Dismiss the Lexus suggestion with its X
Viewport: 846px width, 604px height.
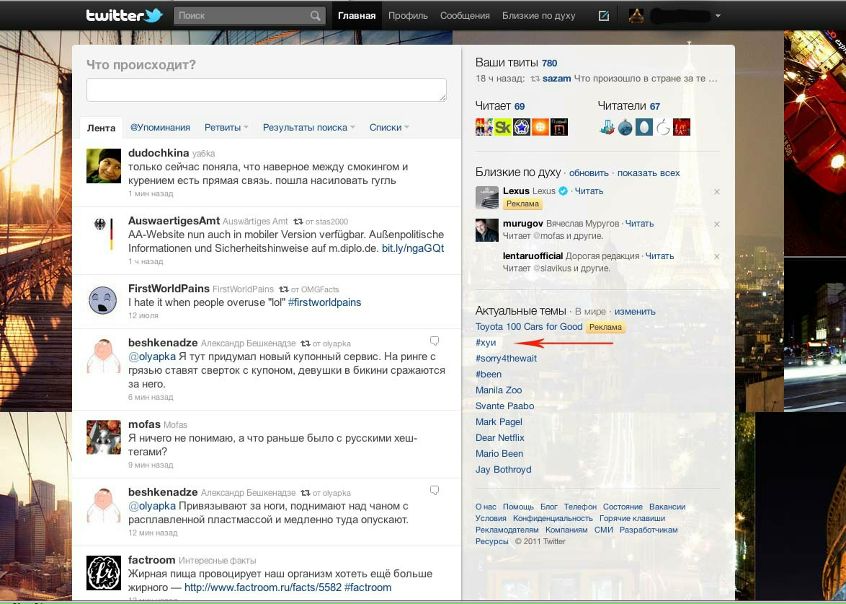click(717, 191)
